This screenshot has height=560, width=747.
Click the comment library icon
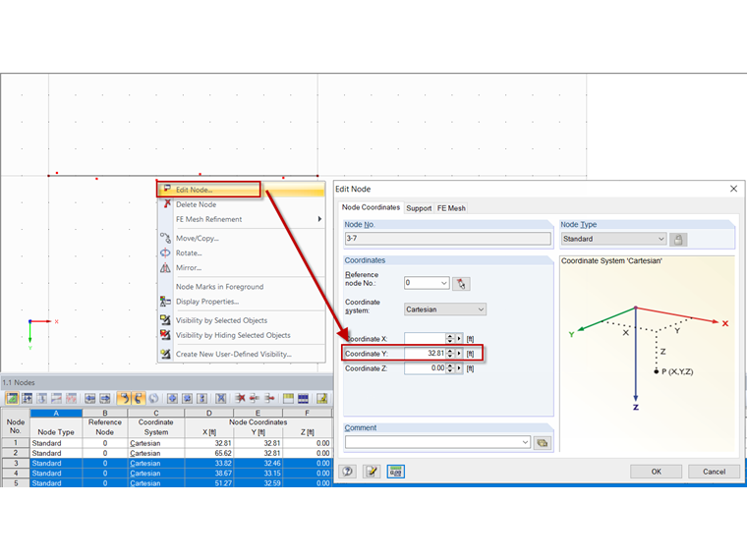pos(543,443)
